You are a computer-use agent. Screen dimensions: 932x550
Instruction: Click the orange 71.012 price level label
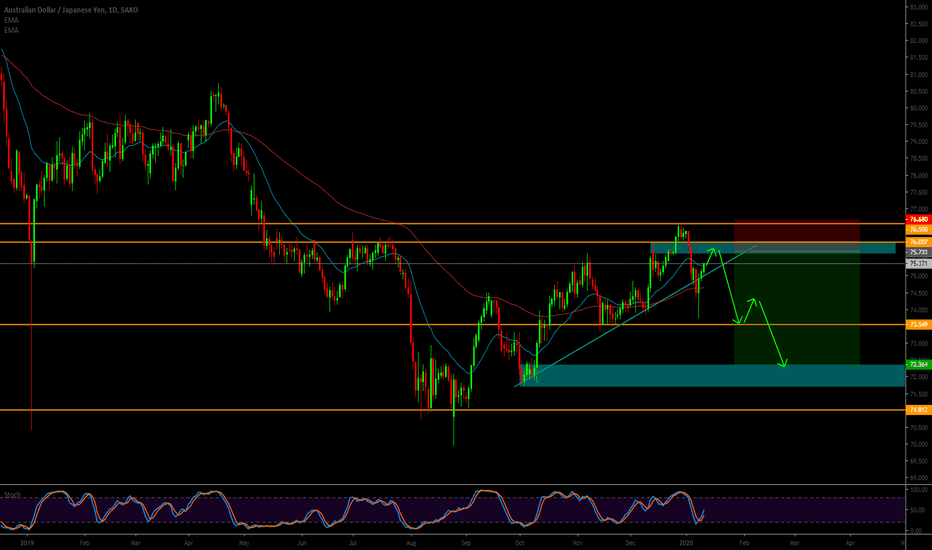pos(916,410)
